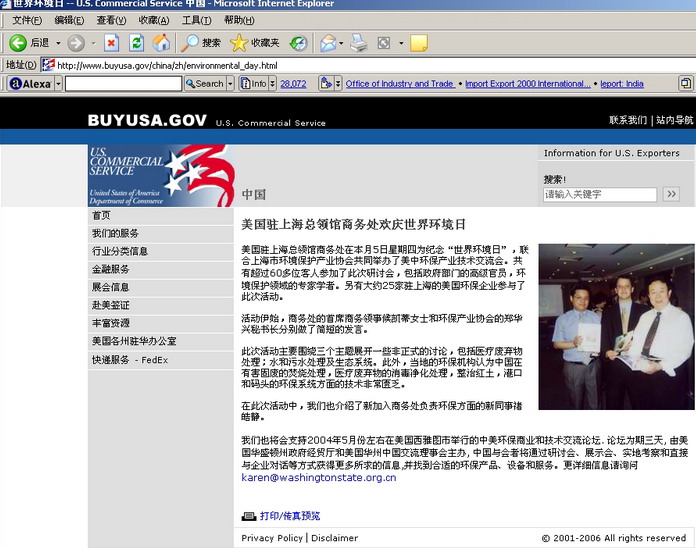Click the yellow note toolbar icon

(419, 43)
